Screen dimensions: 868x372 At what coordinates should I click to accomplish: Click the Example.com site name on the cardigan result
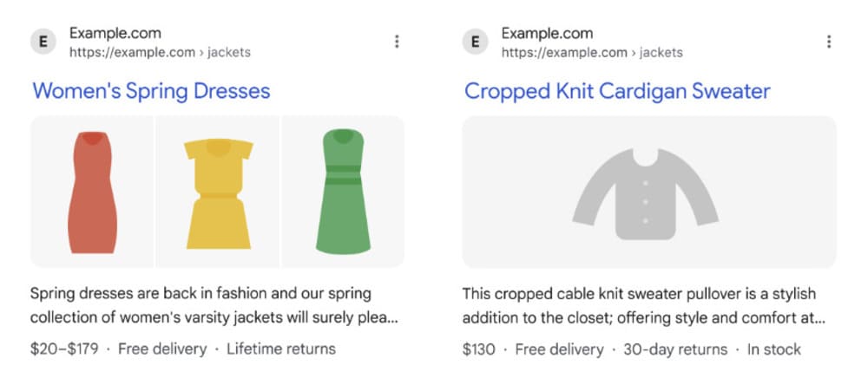coord(548,34)
